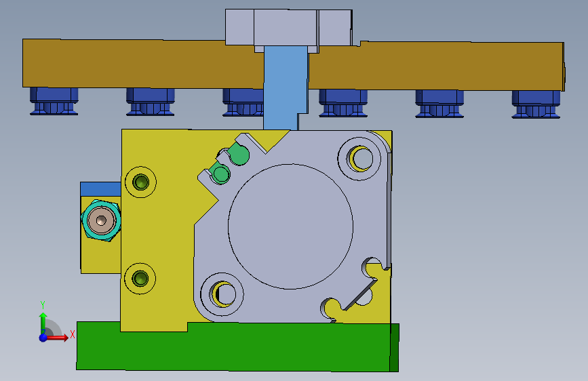Select the leftmost blue suction cup
Image resolution: width=588 pixels, height=381 pixels.
click(54, 101)
